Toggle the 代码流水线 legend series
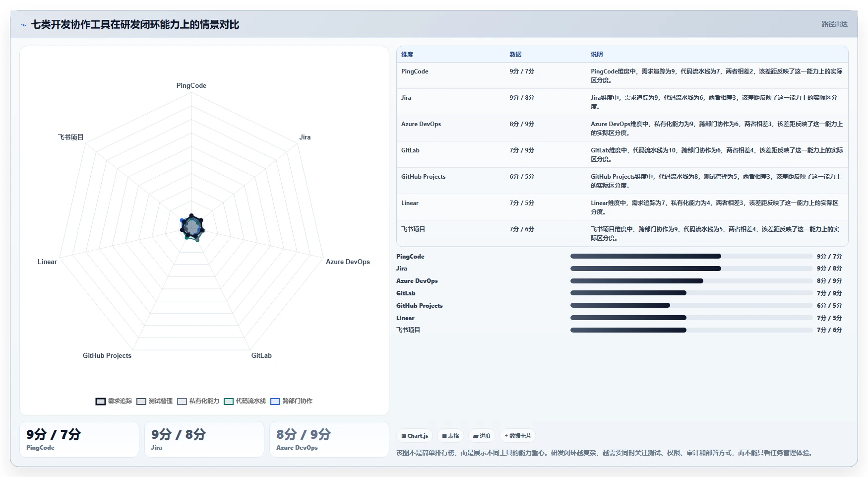868x477 pixels. click(x=245, y=401)
